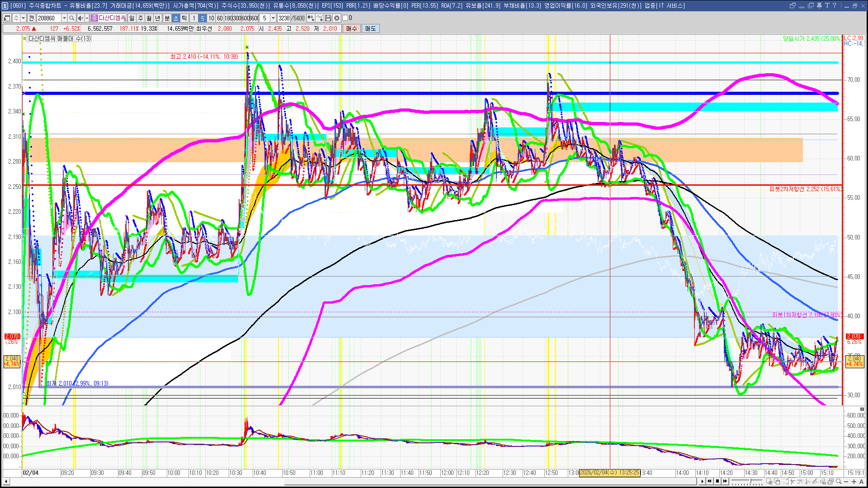Click the minus zoom-out icon at bottom right

coord(846,482)
